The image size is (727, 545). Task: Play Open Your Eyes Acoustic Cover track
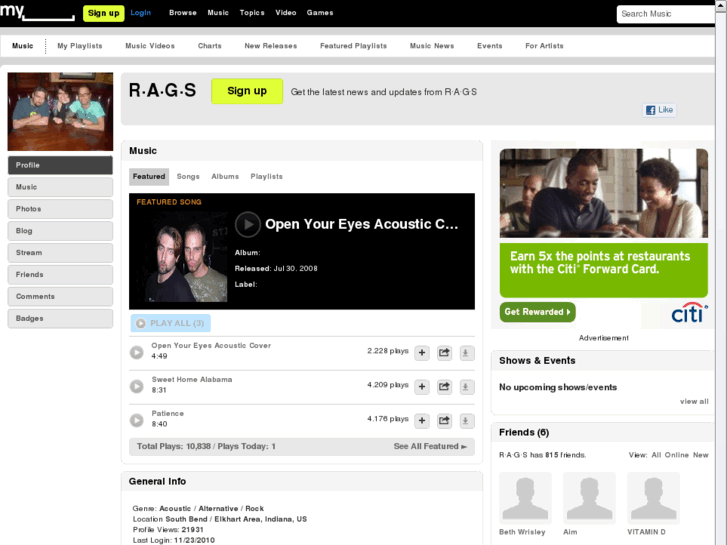[x=136, y=353]
